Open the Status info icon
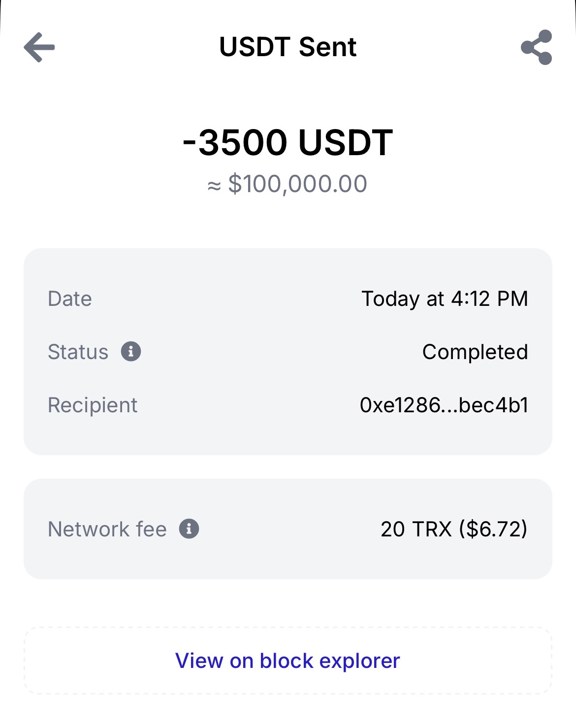 click(131, 352)
